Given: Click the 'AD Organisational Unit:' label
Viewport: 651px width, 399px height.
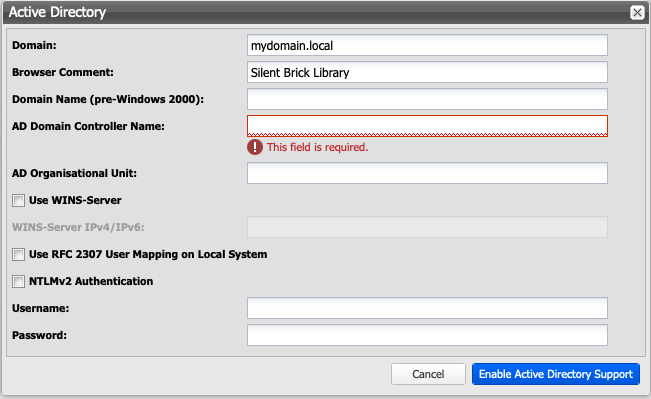Looking at the screenshot, I should 74,173.
